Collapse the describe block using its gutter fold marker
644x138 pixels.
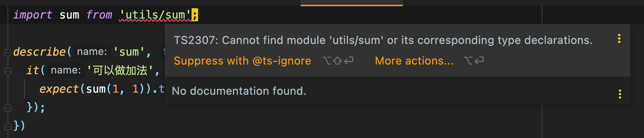click(8, 53)
